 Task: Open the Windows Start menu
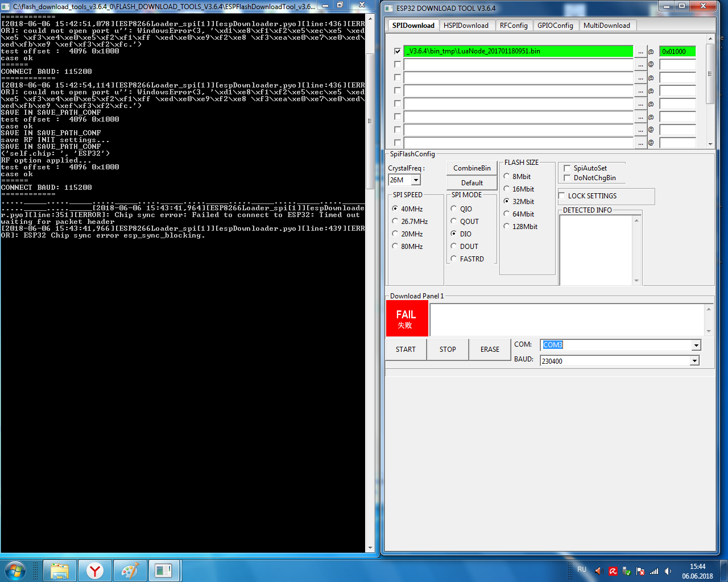coord(15,570)
